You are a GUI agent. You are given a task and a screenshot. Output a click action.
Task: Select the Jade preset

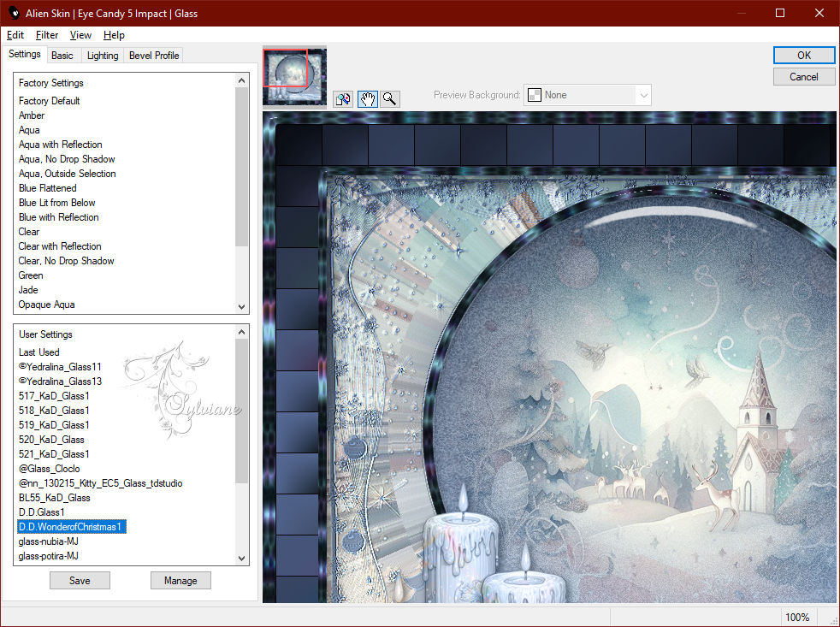click(x=28, y=289)
